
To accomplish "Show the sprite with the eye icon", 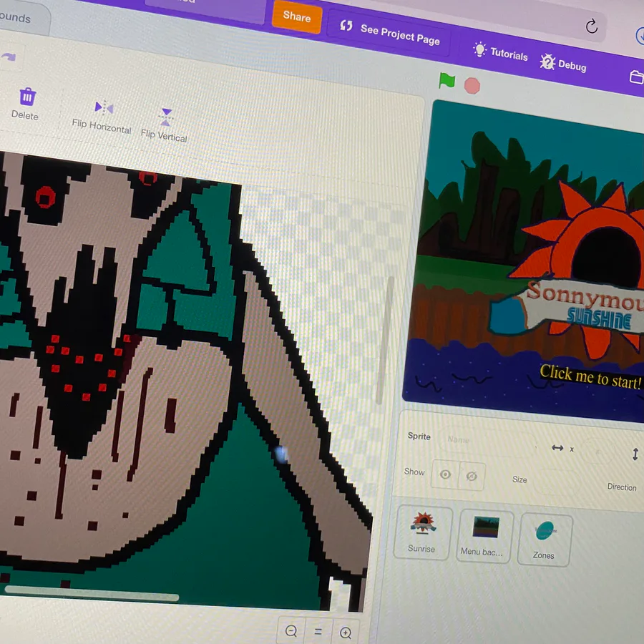I will point(445,474).
